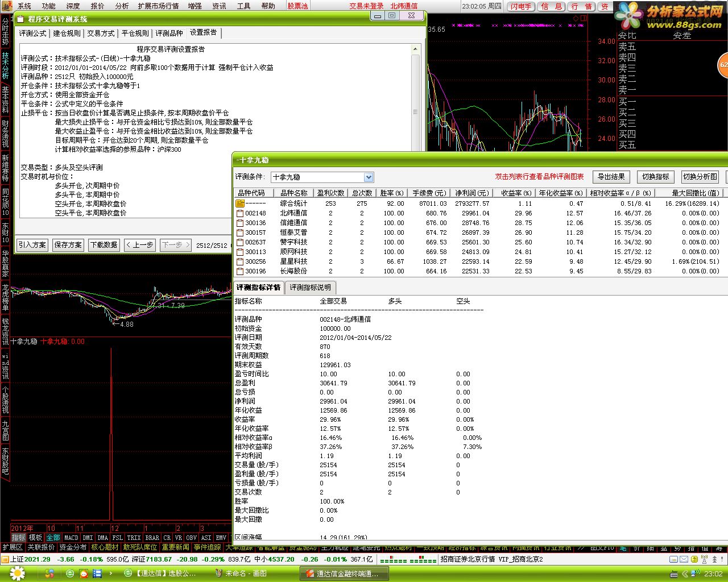Viewport: 728px width, 582px height.
Task: Click the 综合统计 folder icon in results list
Action: (240, 203)
